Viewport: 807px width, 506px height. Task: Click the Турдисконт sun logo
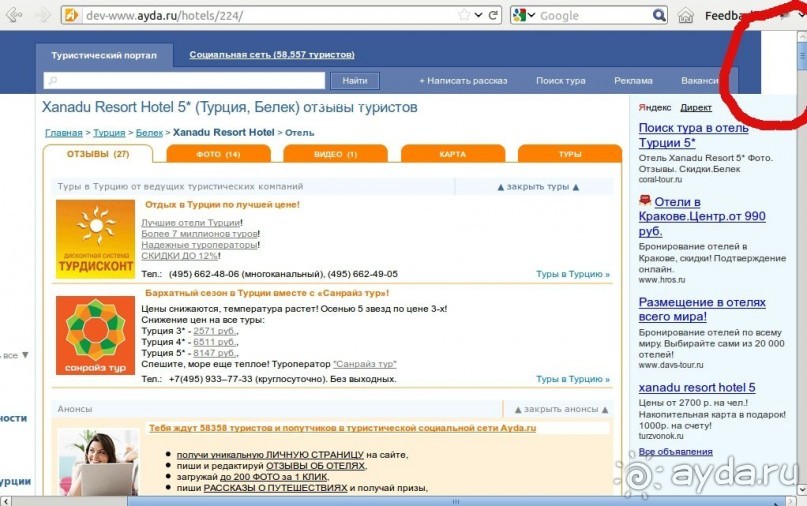click(x=95, y=239)
